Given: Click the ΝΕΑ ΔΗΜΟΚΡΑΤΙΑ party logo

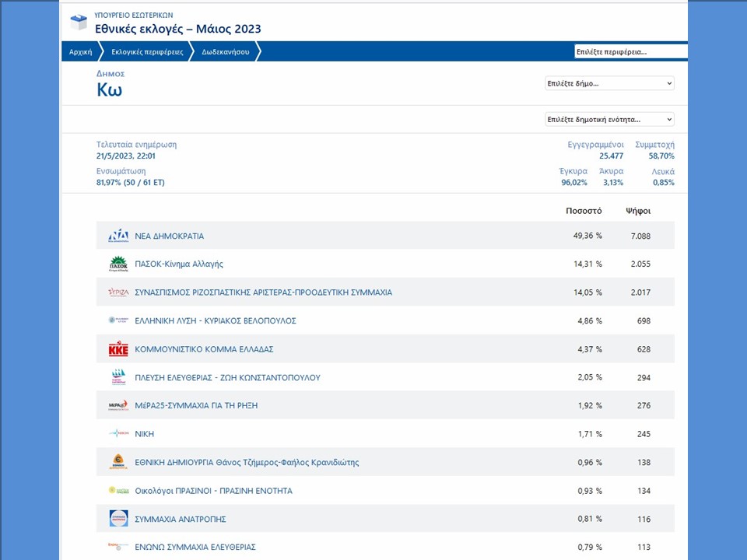Looking at the screenshot, I should pyautogui.click(x=118, y=236).
